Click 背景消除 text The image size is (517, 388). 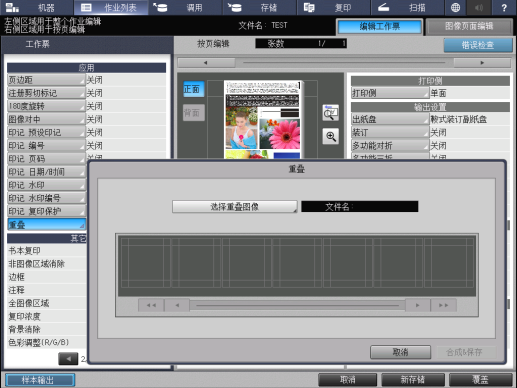tap(24, 329)
